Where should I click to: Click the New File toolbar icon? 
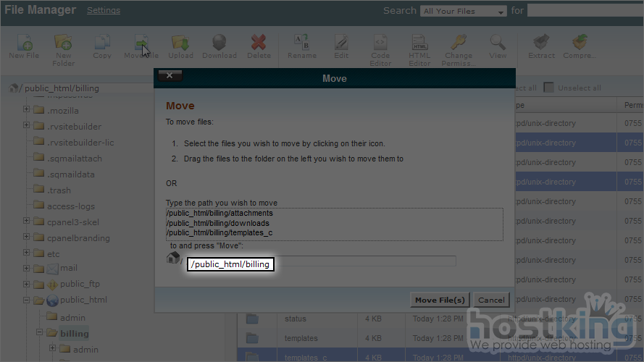[24, 45]
